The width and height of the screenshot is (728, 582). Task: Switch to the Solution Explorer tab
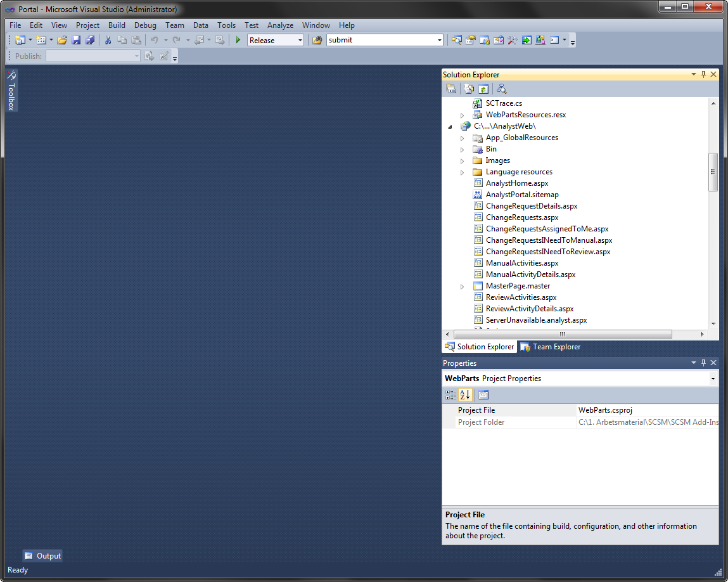click(480, 347)
